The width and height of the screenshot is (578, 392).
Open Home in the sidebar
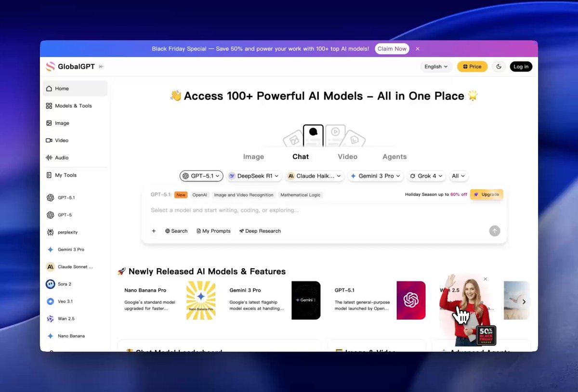[75, 89]
